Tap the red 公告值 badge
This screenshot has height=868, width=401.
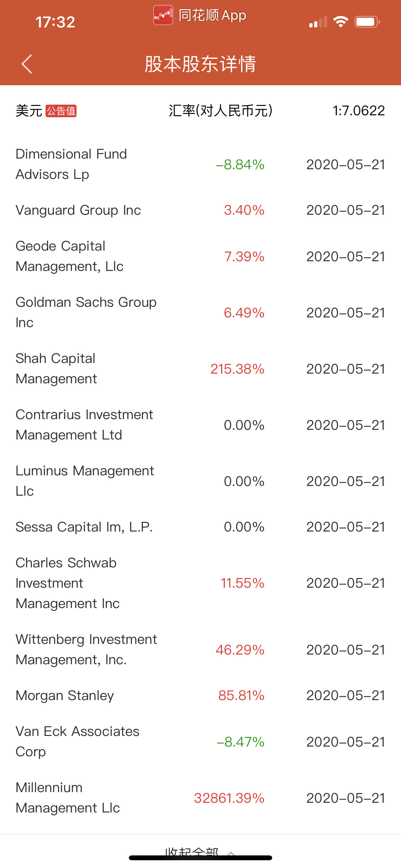click(61, 111)
